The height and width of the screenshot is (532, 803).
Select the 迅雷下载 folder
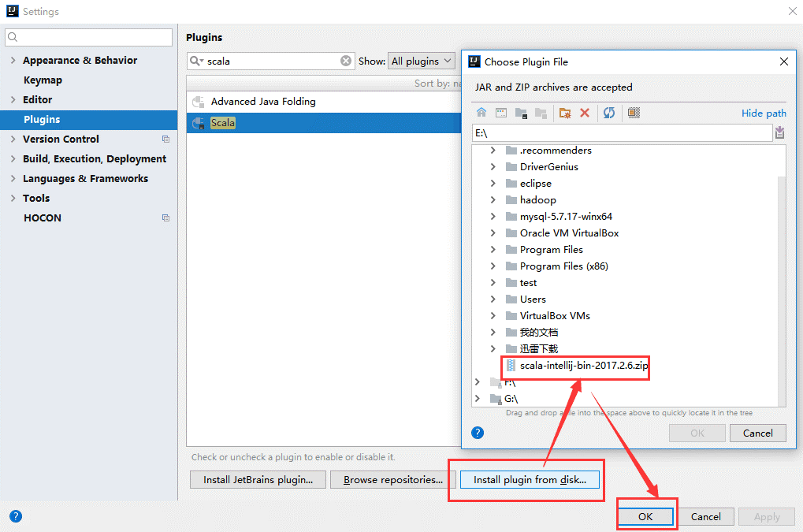pos(539,348)
